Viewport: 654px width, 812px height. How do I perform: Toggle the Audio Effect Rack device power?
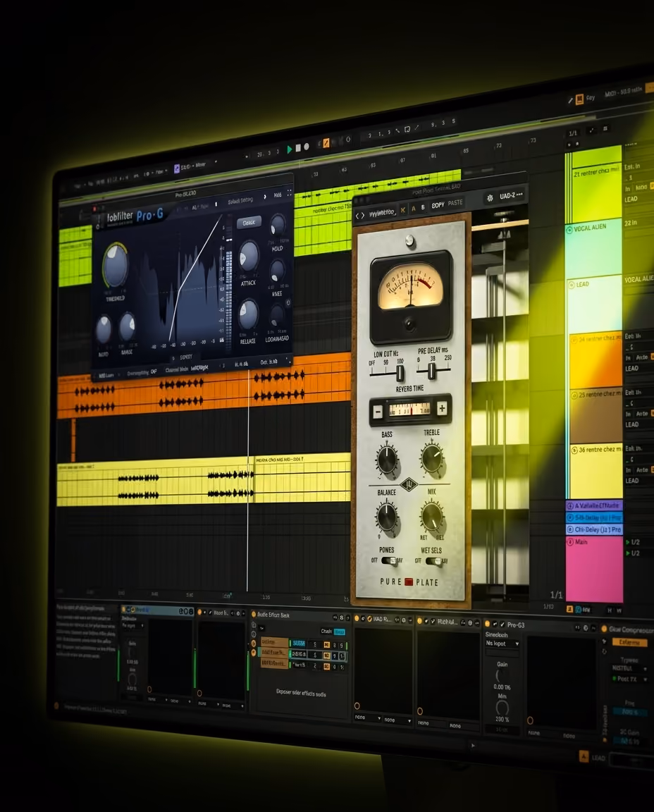click(x=254, y=614)
